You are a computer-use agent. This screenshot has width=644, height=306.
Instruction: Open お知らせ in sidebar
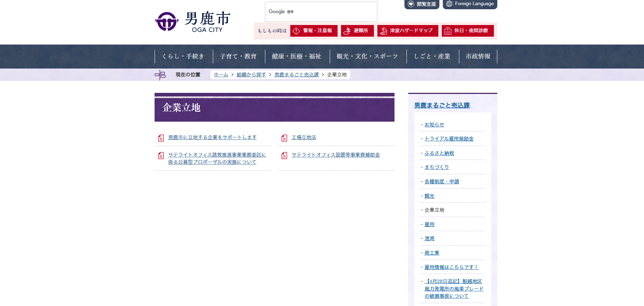434,125
